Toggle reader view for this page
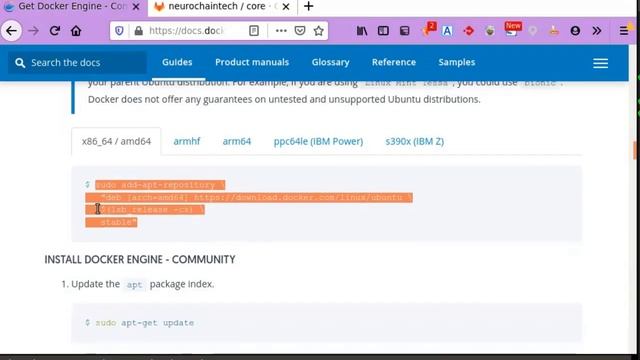Viewport: 640px width, 360px height. [x=254, y=31]
